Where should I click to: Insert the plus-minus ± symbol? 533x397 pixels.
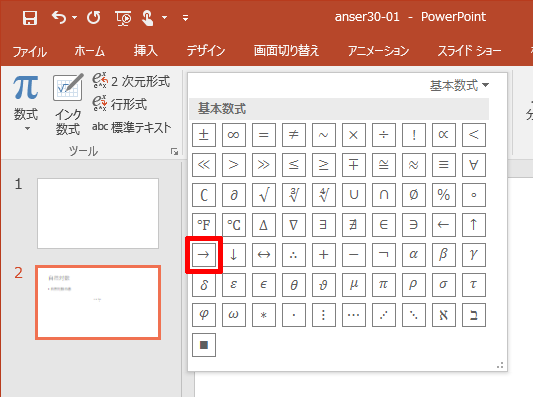[204, 135]
